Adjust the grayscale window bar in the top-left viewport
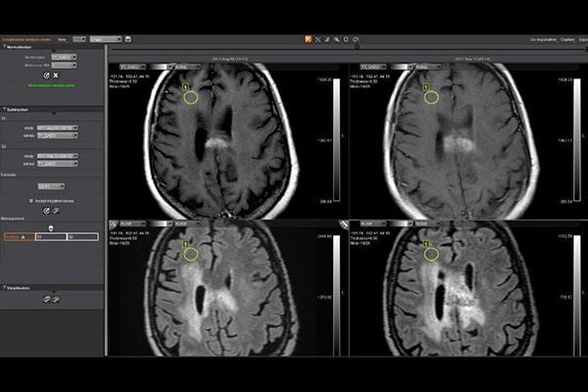588x392 pixels. coord(337,139)
